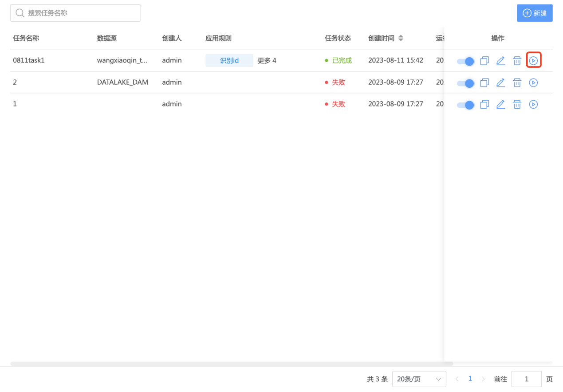563x392 pixels.
Task: Click the 任务名称 column header
Action: click(x=26, y=38)
